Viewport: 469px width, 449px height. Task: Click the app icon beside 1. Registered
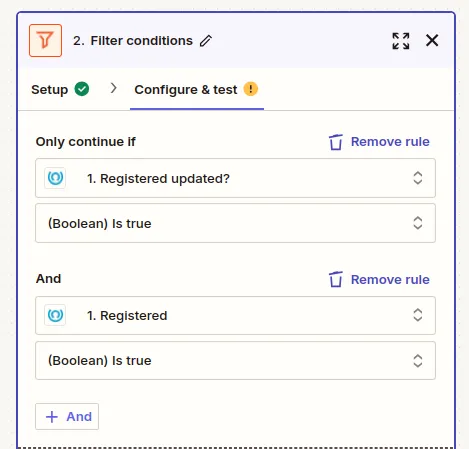point(55,315)
